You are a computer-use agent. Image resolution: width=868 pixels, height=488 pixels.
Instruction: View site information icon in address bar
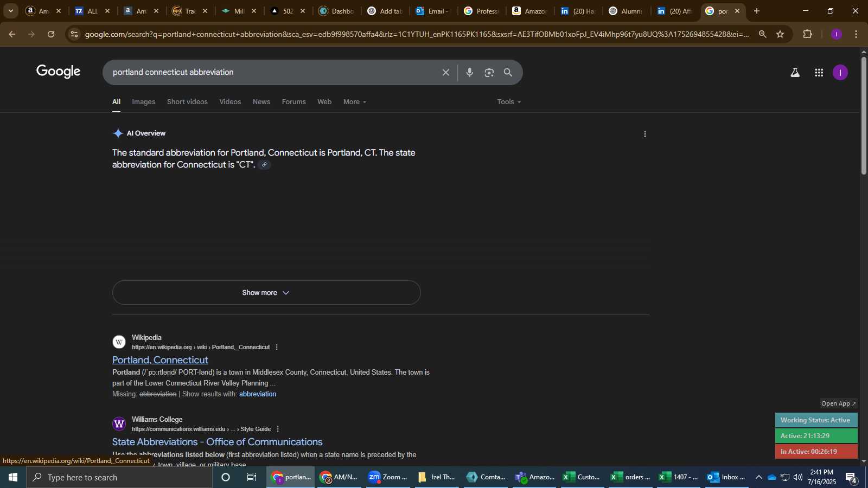(x=74, y=34)
